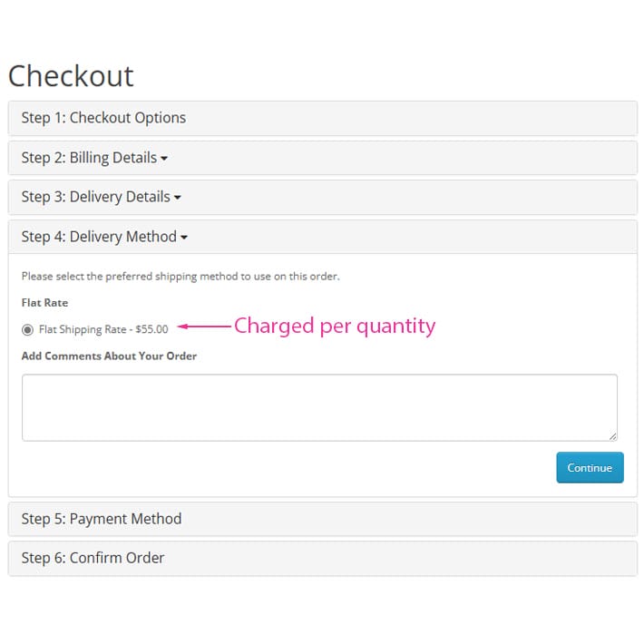Click the caret next to Delivery Method

pos(184,237)
